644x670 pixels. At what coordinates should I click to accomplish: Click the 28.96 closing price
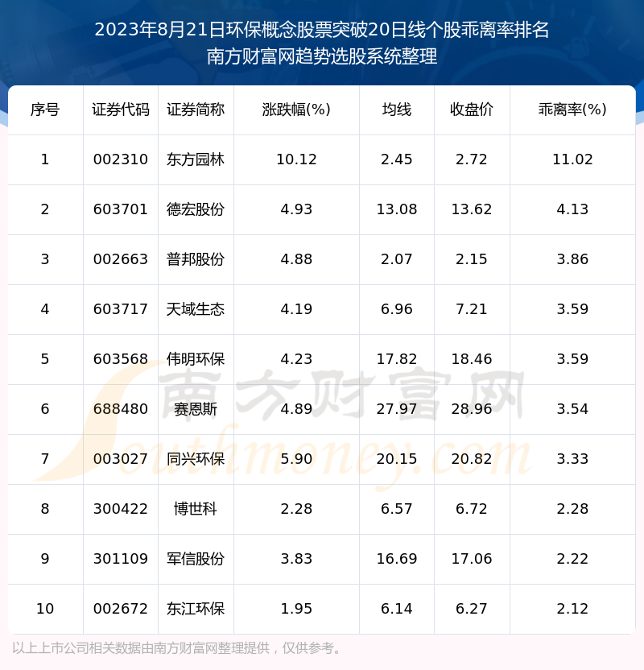pyautogui.click(x=472, y=409)
